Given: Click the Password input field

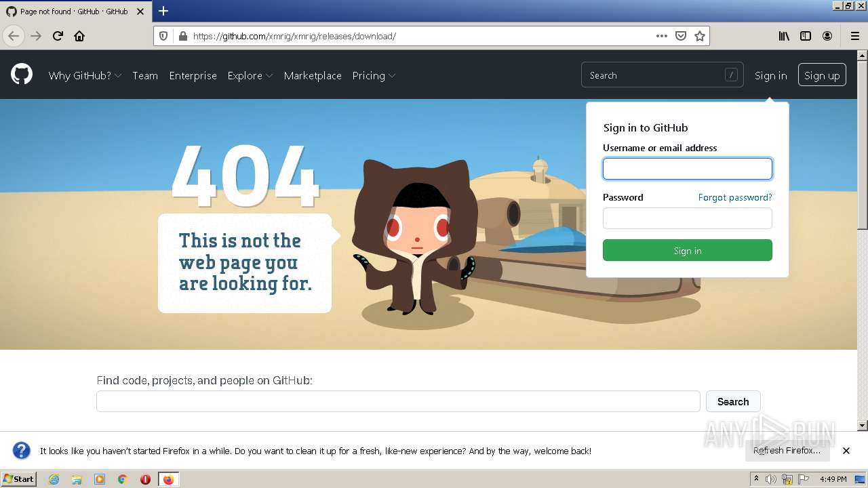Looking at the screenshot, I should point(688,218).
